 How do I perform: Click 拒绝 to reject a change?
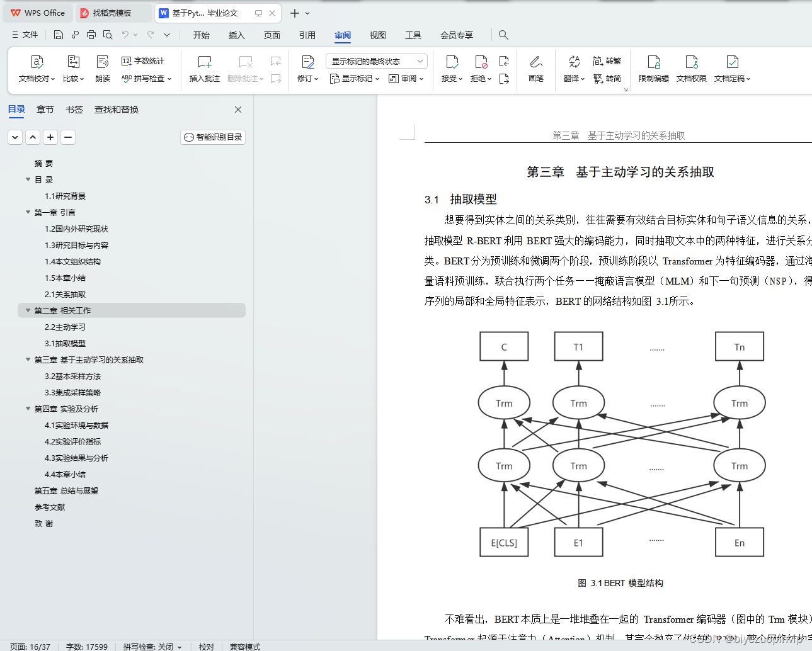pos(479,69)
